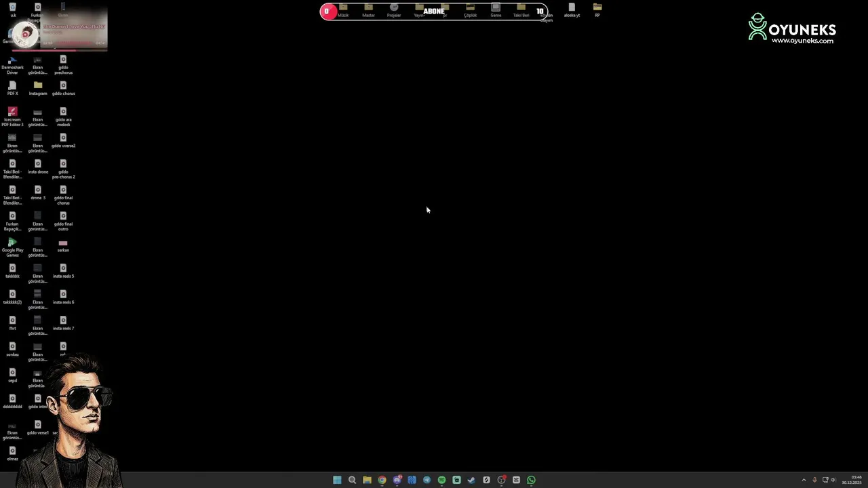
Task: Select the Müzik folder at top
Action: 343,10
